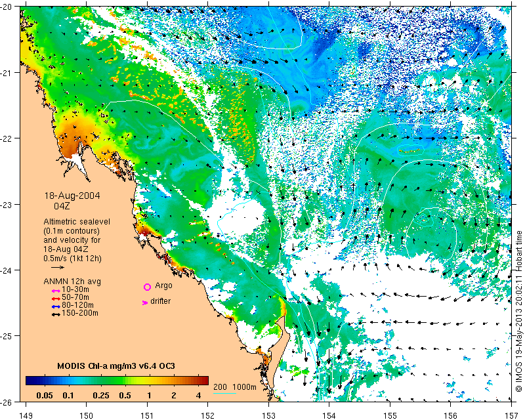This screenshot has height=420, width=525.
Task: Click the 0.1 colorbar tick value
Action: click(68, 396)
